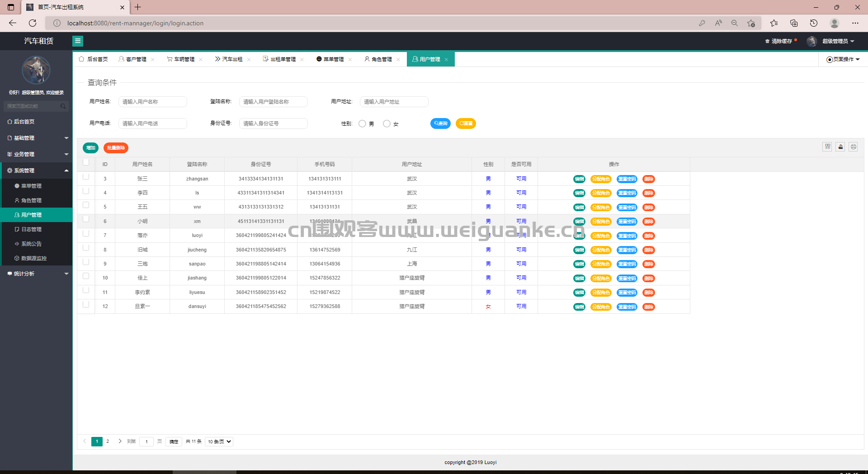This screenshot has width=868, height=474.
Task: Click 重置密码 for user 王五
Action: [627, 207]
